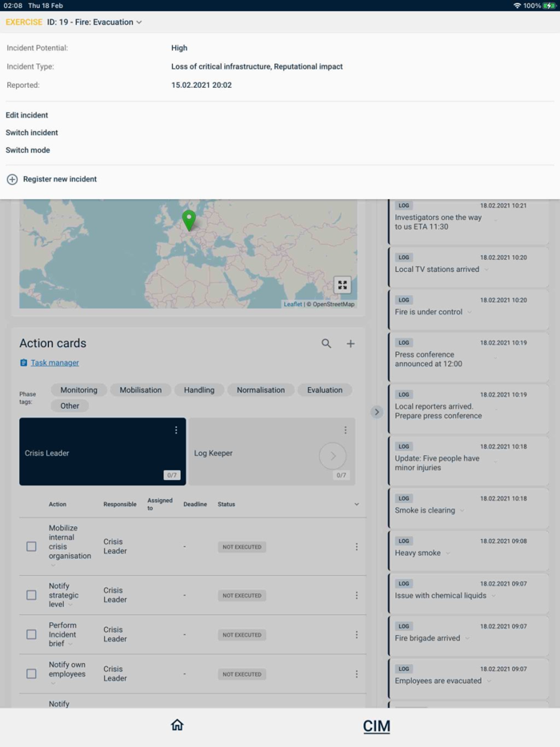Image resolution: width=560 pixels, height=747 pixels.
Task: Expand the map to fullscreen
Action: tap(342, 285)
